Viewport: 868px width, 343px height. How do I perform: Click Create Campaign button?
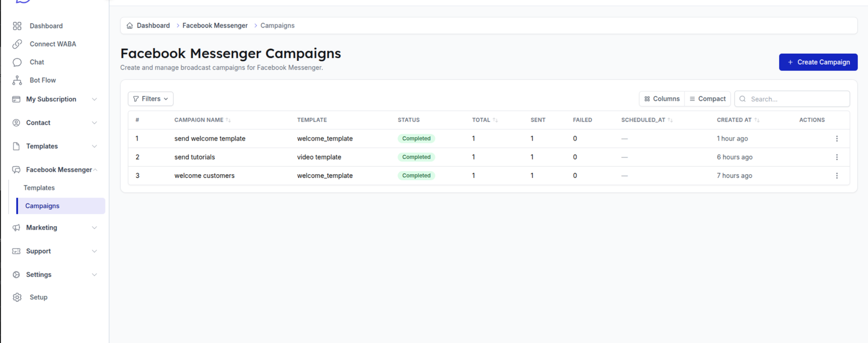(x=818, y=62)
